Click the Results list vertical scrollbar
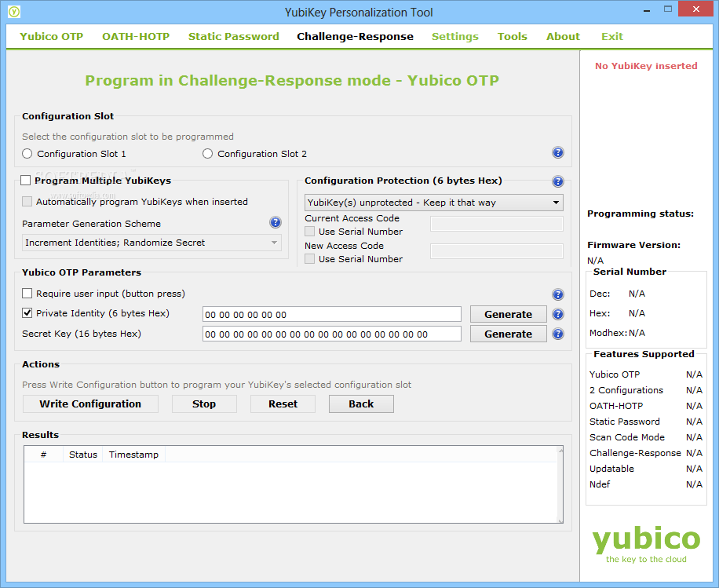Viewport: 719px width, 588px height. [x=560, y=484]
